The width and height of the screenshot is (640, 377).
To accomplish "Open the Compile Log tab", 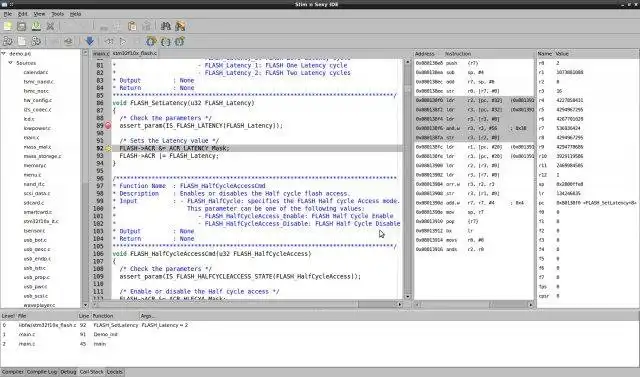I will click(42, 372).
